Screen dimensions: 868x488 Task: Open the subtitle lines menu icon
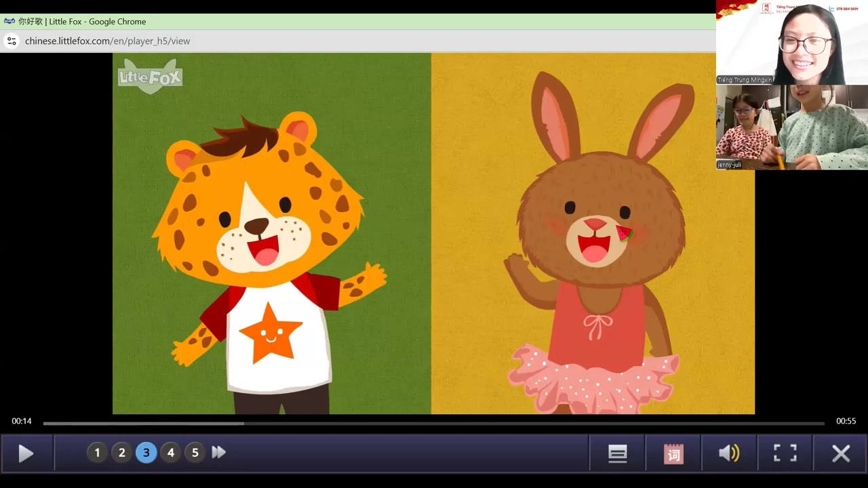click(x=617, y=453)
